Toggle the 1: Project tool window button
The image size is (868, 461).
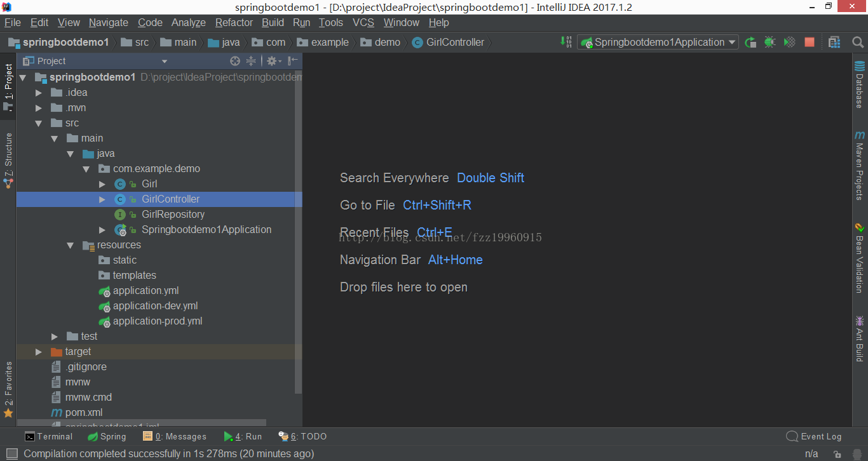8,86
